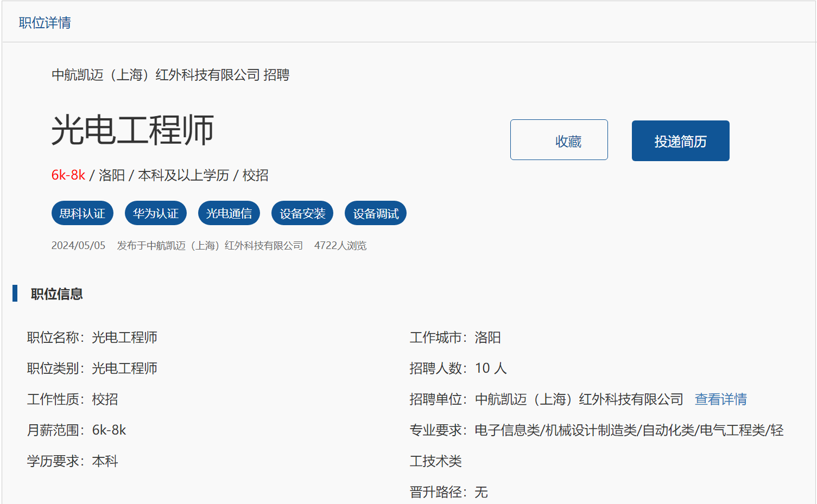Open the 查看详情 link beside 招聘单位

[x=720, y=399]
